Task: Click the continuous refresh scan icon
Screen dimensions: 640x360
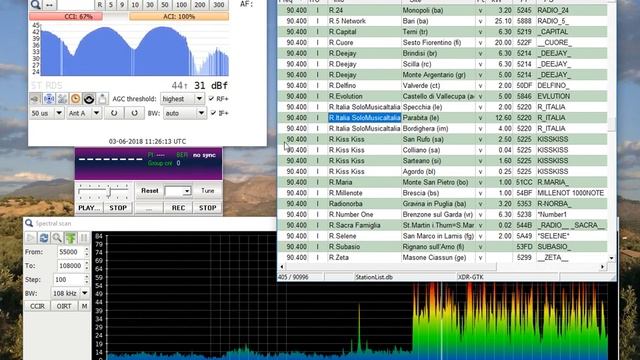Action: click(44, 238)
